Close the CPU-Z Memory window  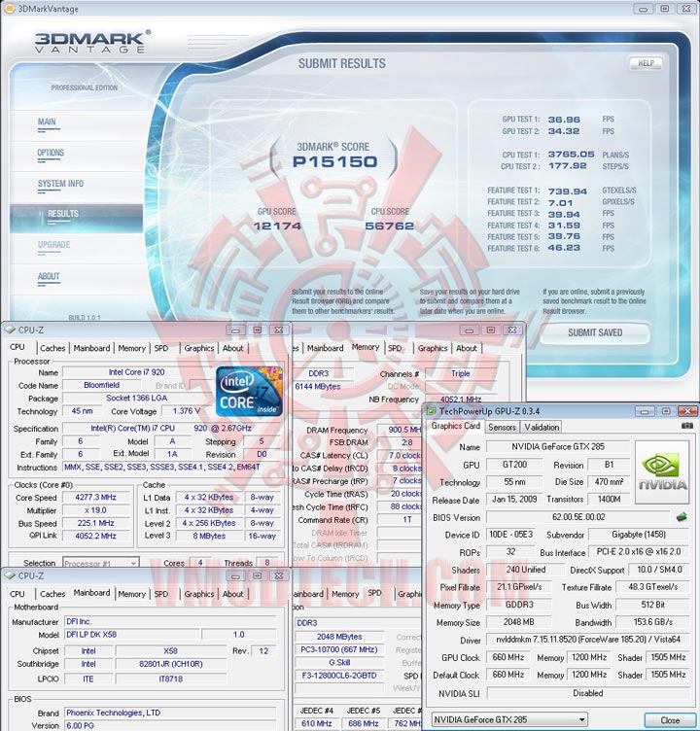click(x=512, y=330)
